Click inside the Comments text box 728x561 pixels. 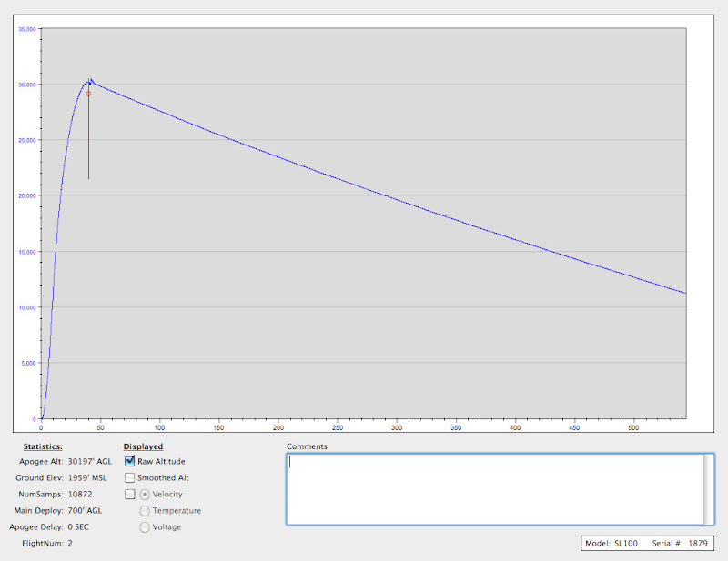495,489
